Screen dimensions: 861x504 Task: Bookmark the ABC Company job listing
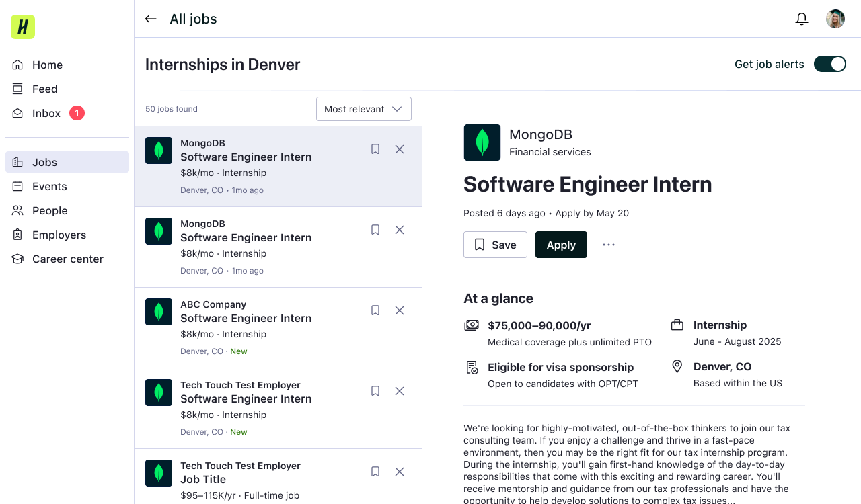(x=375, y=310)
